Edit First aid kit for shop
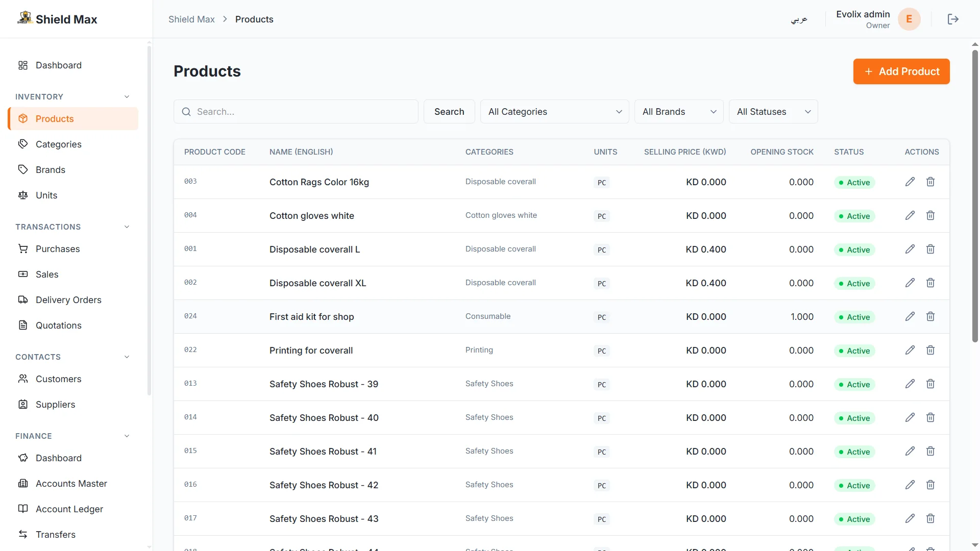Image resolution: width=980 pixels, height=551 pixels. pyautogui.click(x=910, y=316)
